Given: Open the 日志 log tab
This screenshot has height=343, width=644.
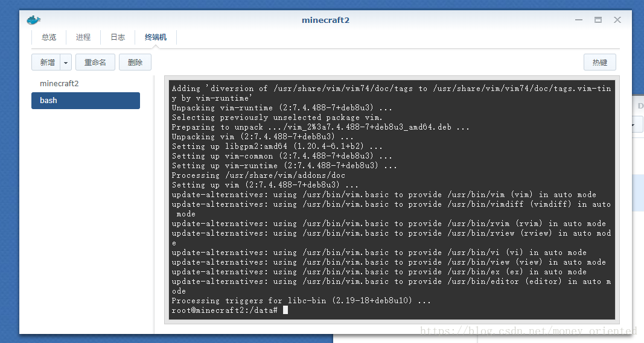Looking at the screenshot, I should point(118,37).
